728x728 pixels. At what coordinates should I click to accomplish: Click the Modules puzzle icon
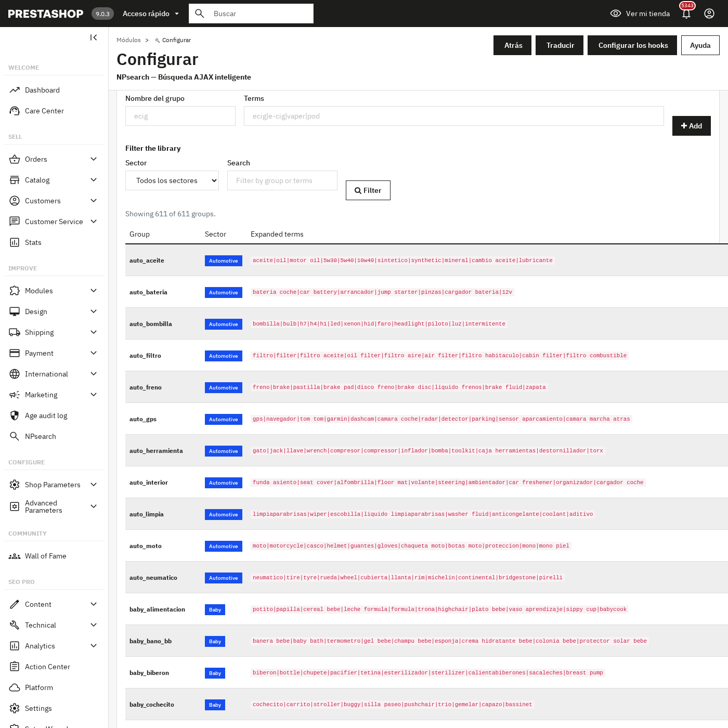tap(15, 291)
